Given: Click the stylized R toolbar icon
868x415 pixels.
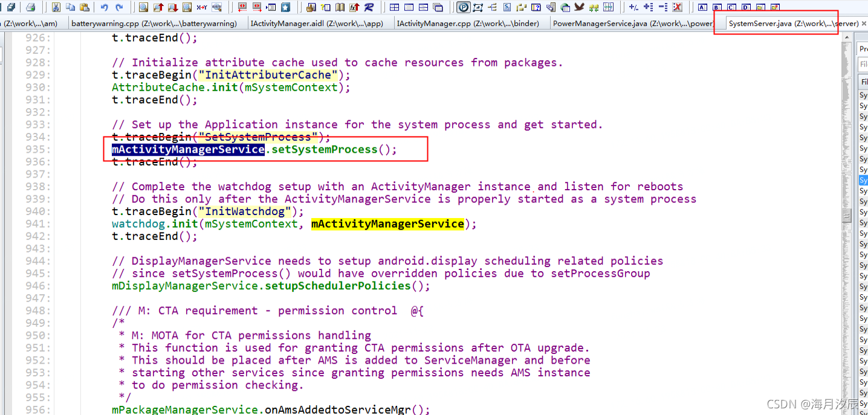Looking at the screenshot, I should (x=369, y=7).
